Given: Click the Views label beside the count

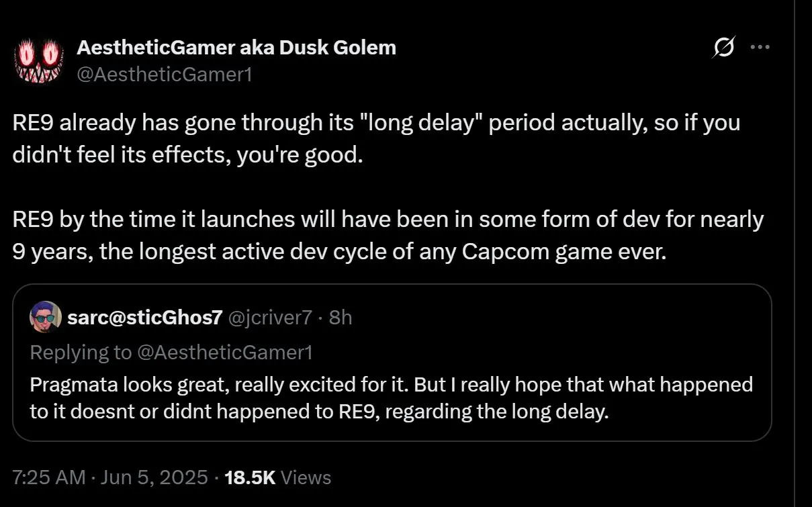Looking at the screenshot, I should (306, 477).
